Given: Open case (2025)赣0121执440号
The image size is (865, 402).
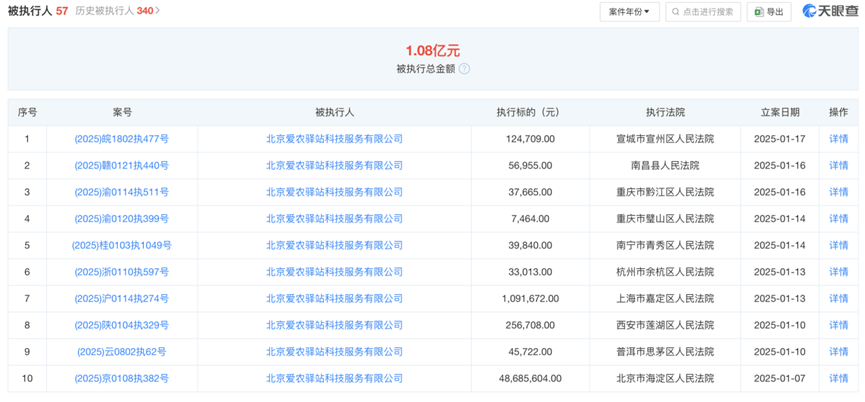Looking at the screenshot, I should point(121,165).
